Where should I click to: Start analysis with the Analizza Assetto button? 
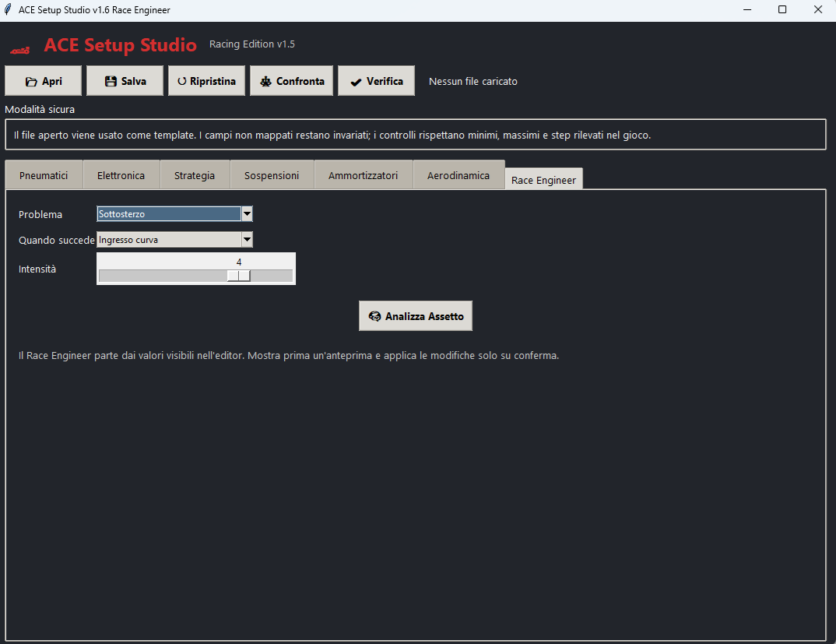pyautogui.click(x=416, y=316)
